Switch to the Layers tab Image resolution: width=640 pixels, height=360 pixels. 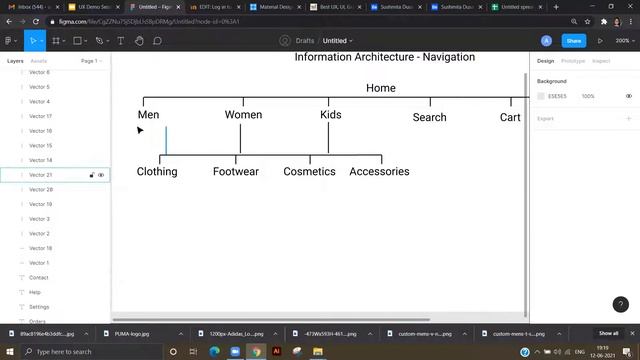click(x=15, y=61)
